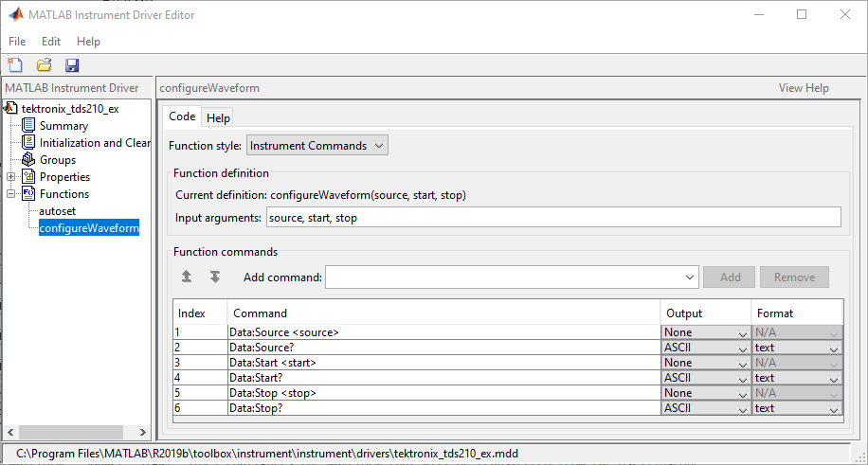Screen dimensions: 868x465
Task: Click the Save driver disk icon
Action: pos(72,65)
